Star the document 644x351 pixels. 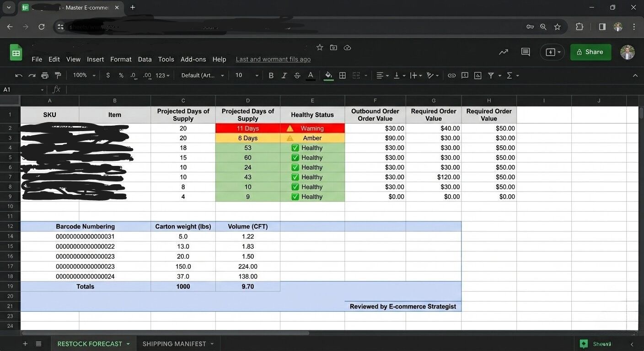[320, 48]
